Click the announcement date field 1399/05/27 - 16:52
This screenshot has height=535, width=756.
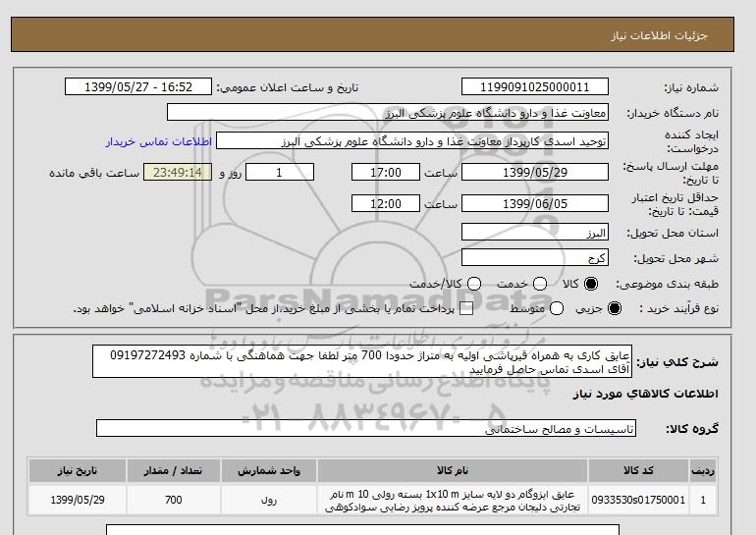tap(138, 86)
